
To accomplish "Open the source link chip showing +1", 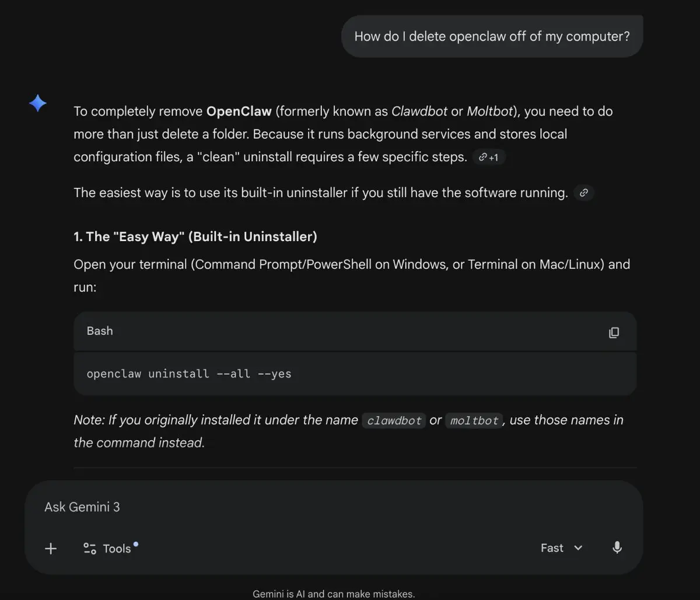I will tap(489, 158).
